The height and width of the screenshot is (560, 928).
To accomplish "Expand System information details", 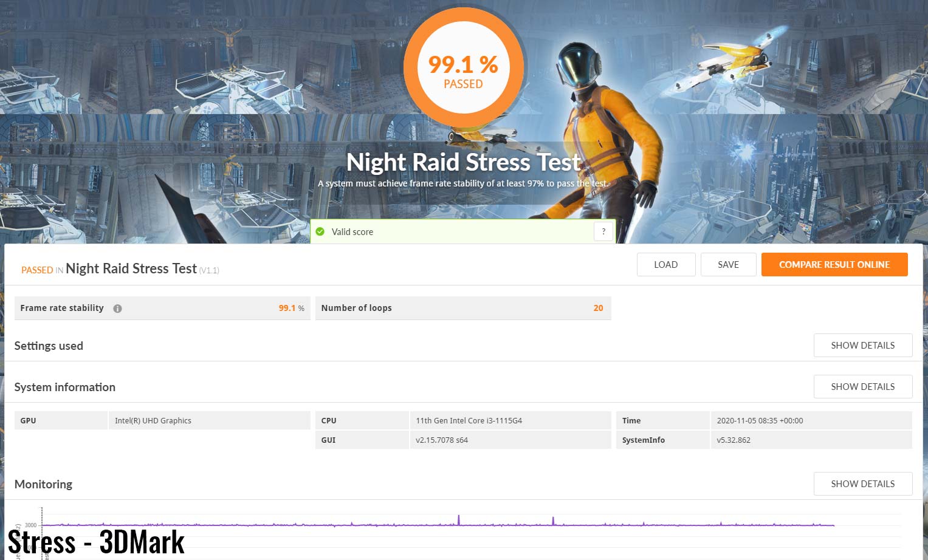I will (x=862, y=387).
